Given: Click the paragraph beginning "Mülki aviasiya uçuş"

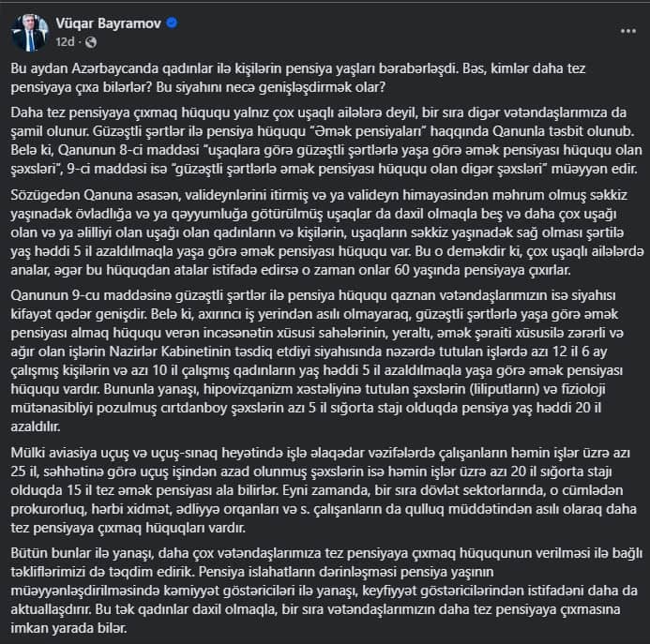Looking at the screenshot, I should (324, 490).
